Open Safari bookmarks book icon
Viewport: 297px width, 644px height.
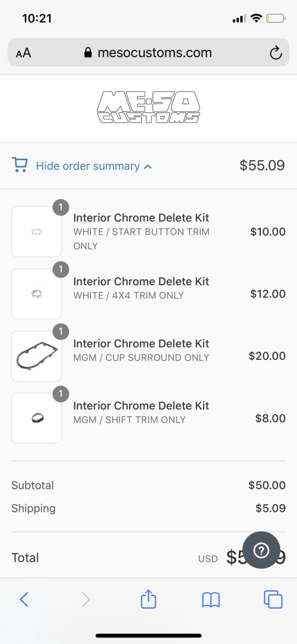[211, 599]
